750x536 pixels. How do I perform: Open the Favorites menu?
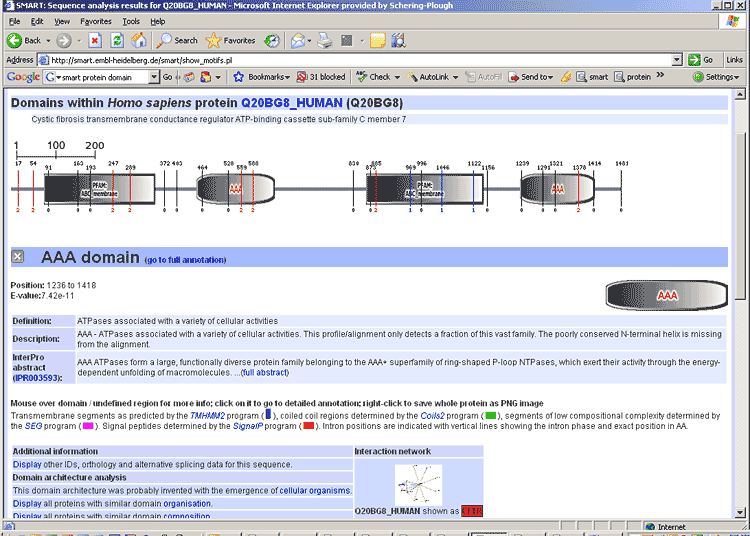pyautogui.click(x=96, y=22)
